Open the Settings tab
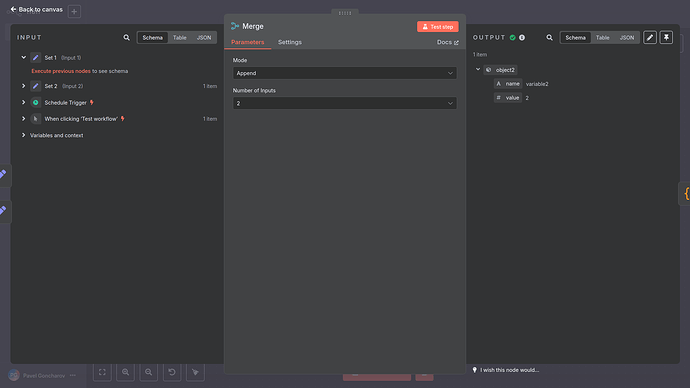Screen dimensions: 690x388 (290, 42)
